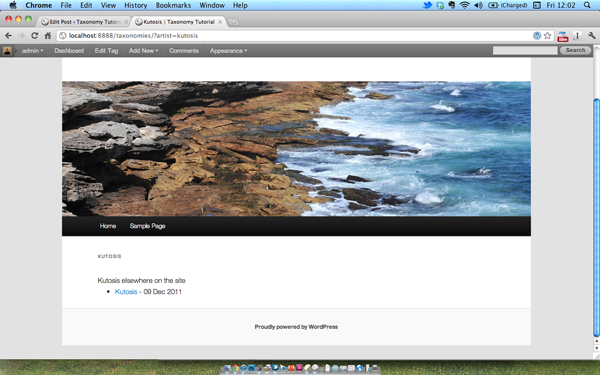Bookmark this page with the star icon
This screenshot has height=375, width=600.
pos(548,36)
